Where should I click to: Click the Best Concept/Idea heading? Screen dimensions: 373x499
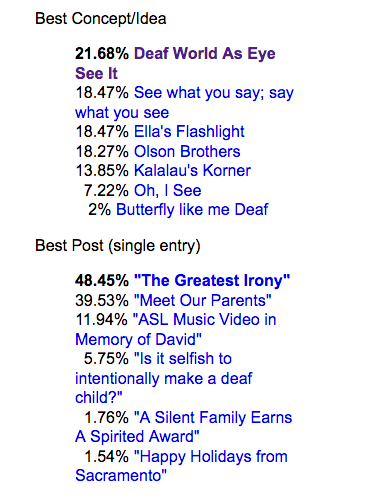coord(101,19)
